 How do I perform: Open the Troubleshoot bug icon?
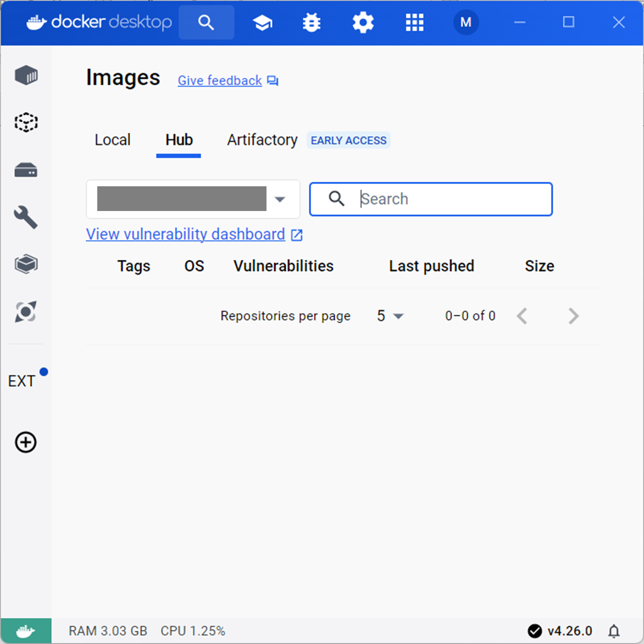[312, 23]
